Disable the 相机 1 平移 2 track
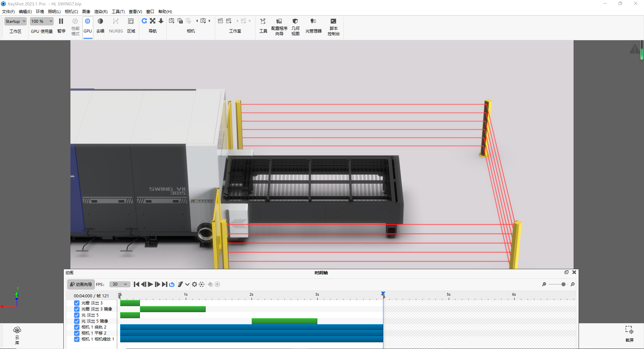 pyautogui.click(x=76, y=333)
